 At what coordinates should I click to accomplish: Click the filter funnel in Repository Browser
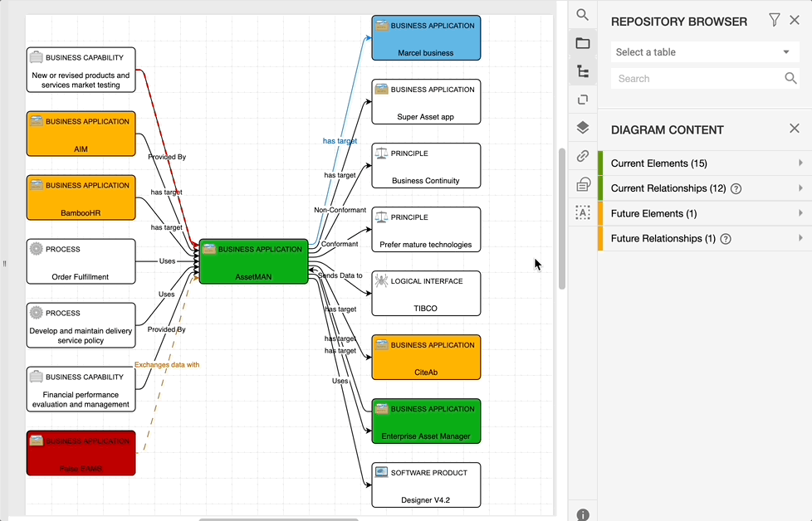[x=774, y=20]
